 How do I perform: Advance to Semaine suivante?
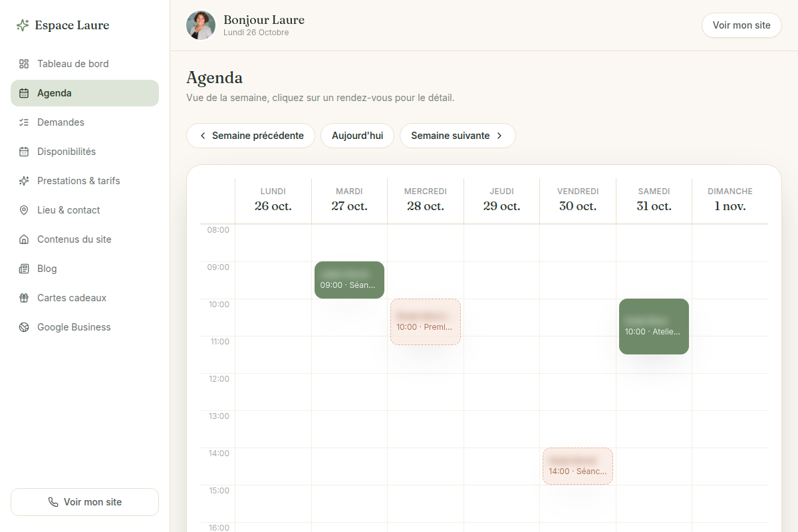coord(458,136)
